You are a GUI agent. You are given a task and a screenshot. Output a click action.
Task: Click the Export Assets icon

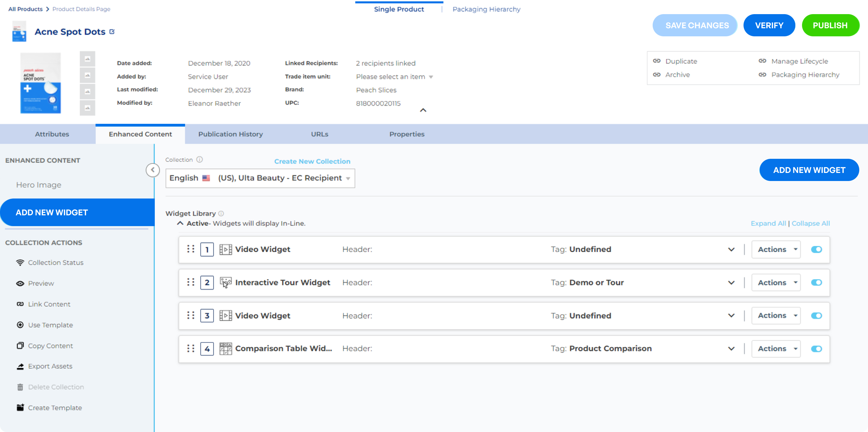20,366
